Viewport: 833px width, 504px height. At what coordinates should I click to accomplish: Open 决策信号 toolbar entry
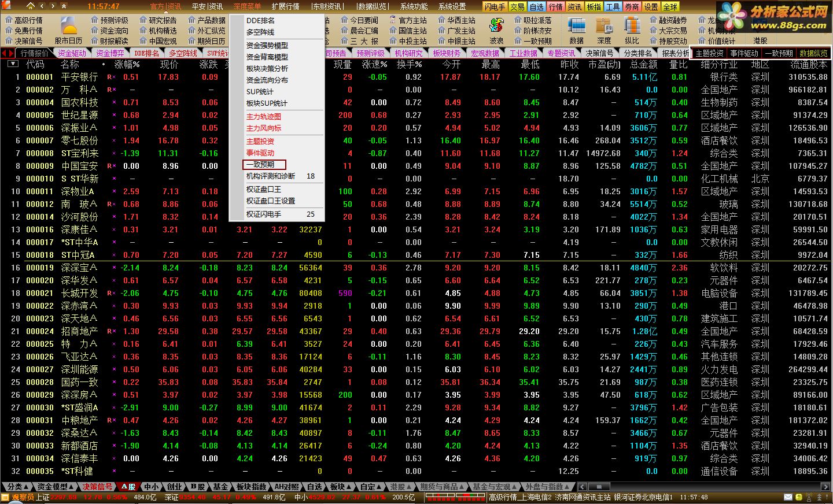tap(24, 41)
